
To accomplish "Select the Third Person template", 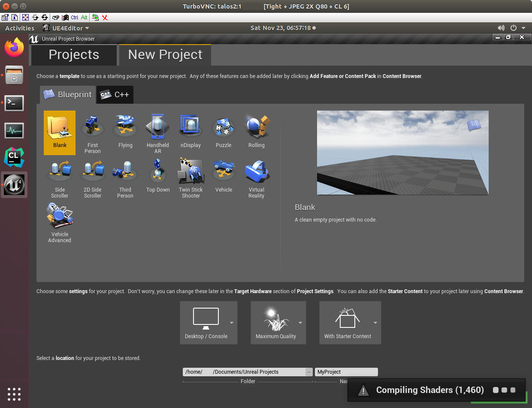I will pos(125,177).
